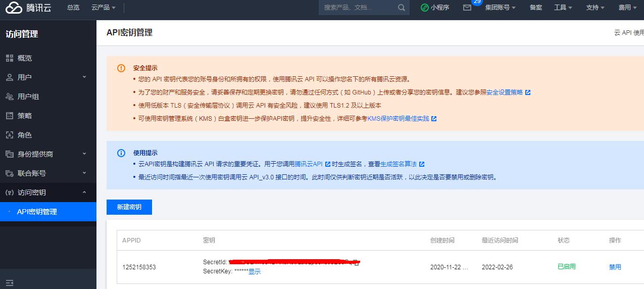Expand the 联合账号 sidebar section chevron
The width and height of the screenshot is (644, 289).
84,173
